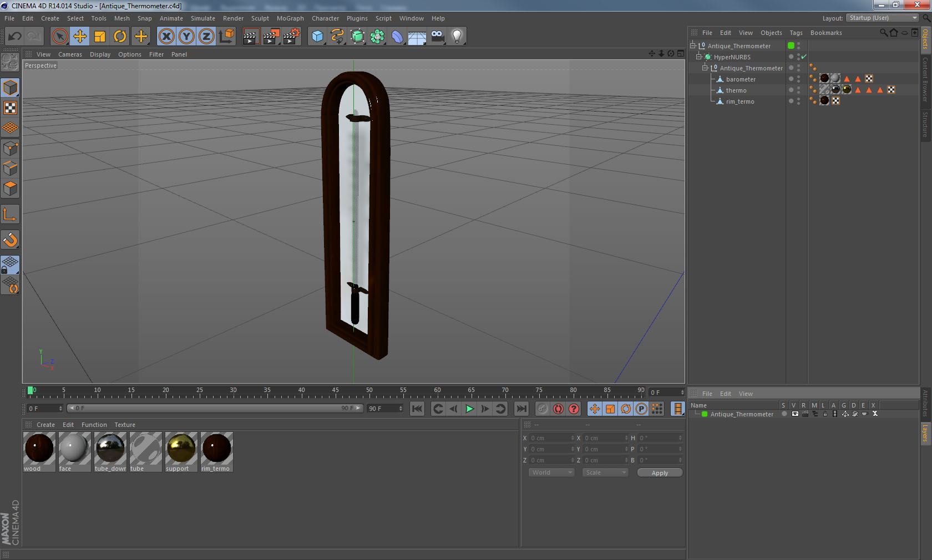Open material manager Create menu

(45, 425)
